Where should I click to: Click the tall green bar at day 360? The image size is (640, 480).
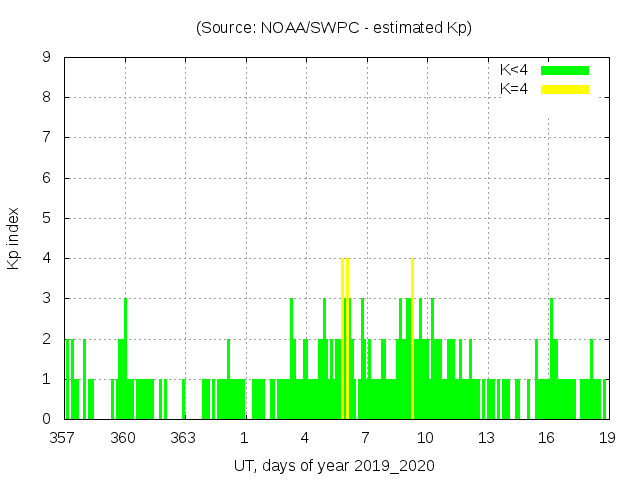pos(125,360)
